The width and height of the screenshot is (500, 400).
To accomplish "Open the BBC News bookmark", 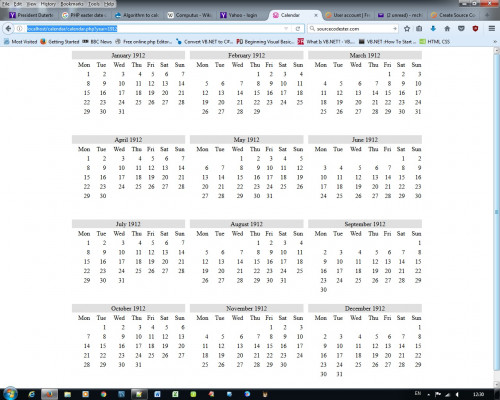I will point(97,42).
